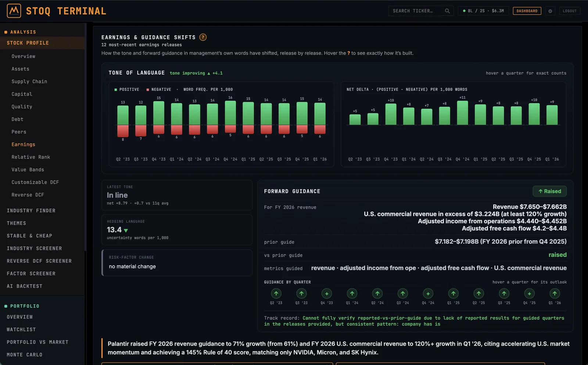Open the Watchlist page
The width and height of the screenshot is (588, 365).
21,330
